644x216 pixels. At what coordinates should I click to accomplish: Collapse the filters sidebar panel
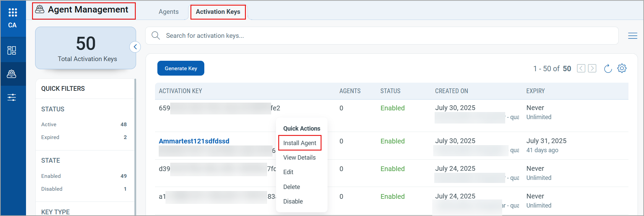(135, 47)
